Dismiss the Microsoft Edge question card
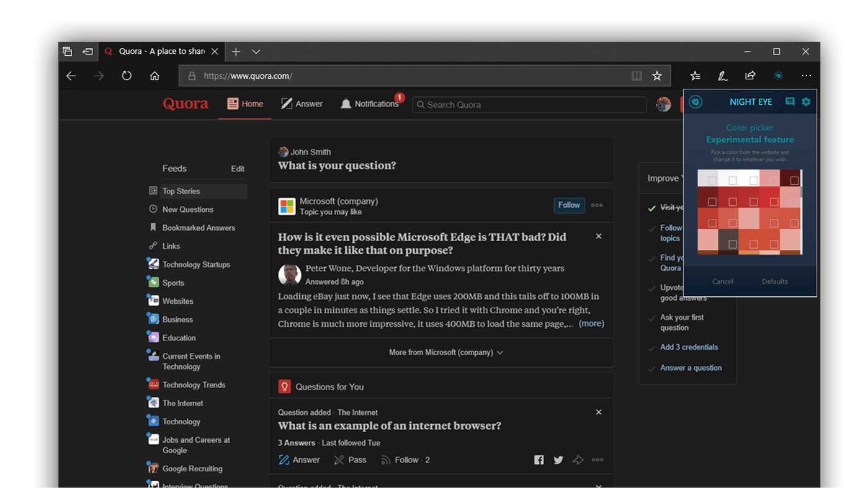This screenshot has width=868, height=488. pos(598,236)
